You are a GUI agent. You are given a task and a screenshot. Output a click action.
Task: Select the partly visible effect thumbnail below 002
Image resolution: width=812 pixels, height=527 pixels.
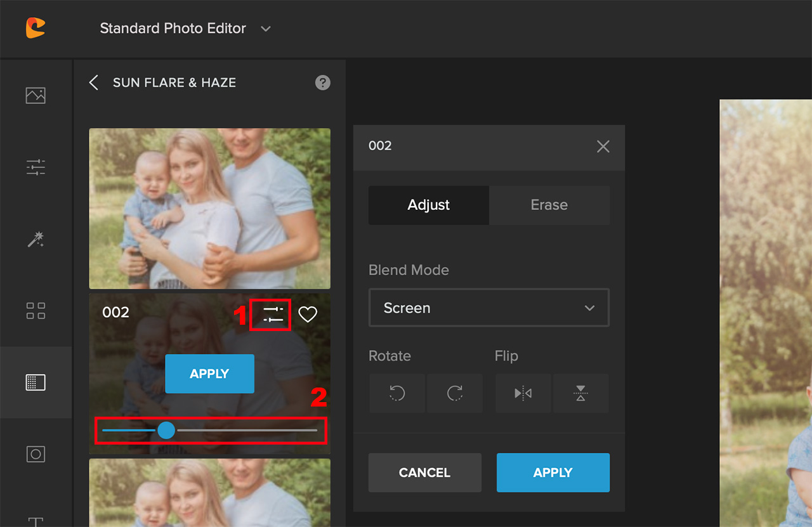tap(209, 493)
